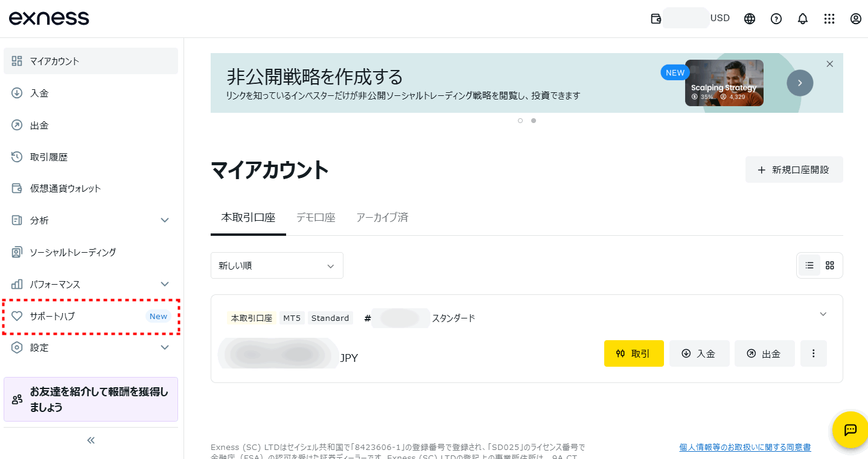
Task: Switch account display to list view
Action: click(809, 265)
